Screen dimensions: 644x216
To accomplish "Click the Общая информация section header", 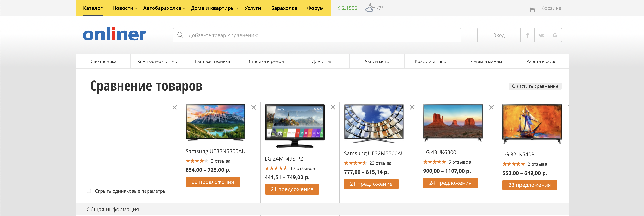I will pyautogui.click(x=113, y=210).
